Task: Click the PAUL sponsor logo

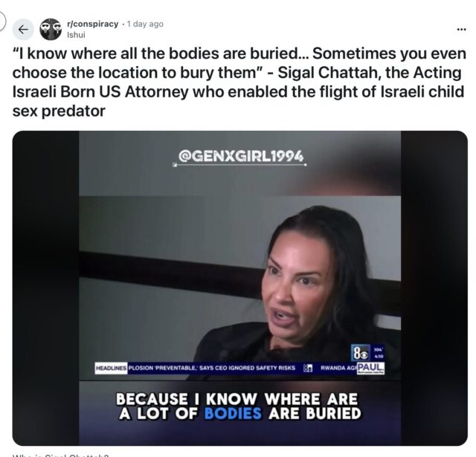Action: pyautogui.click(x=371, y=368)
